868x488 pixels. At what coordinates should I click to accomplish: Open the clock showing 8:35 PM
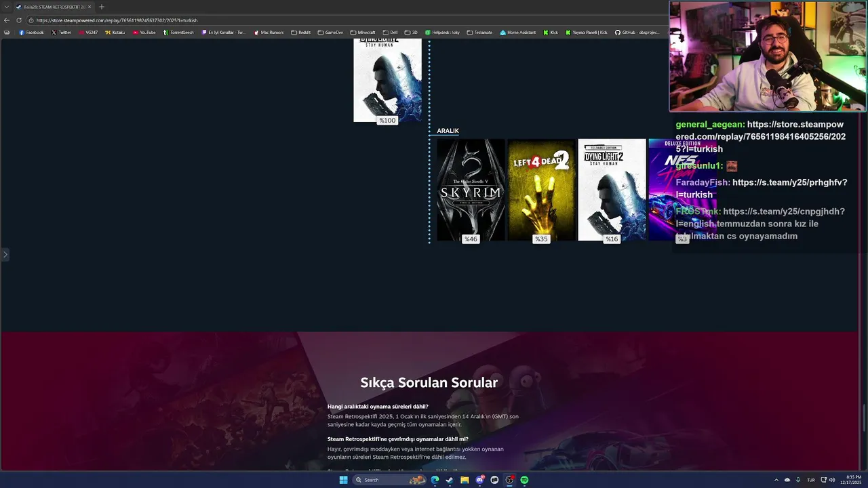pos(850,480)
